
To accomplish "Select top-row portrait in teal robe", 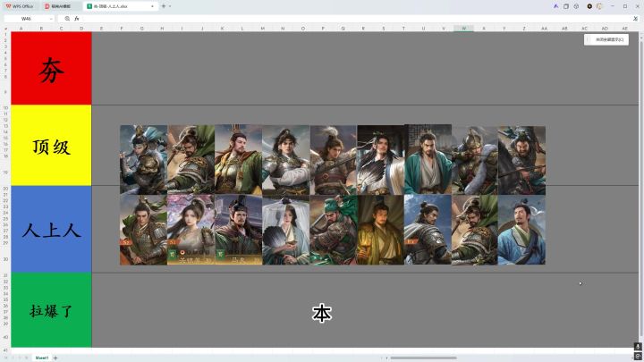I will (x=428, y=160).
